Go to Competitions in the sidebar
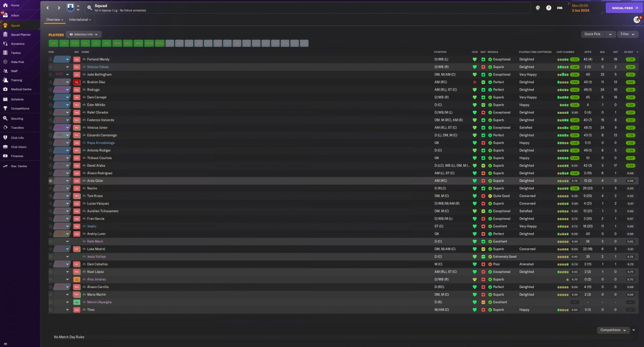Image resolution: width=644 pixels, height=347 pixels. tap(20, 108)
